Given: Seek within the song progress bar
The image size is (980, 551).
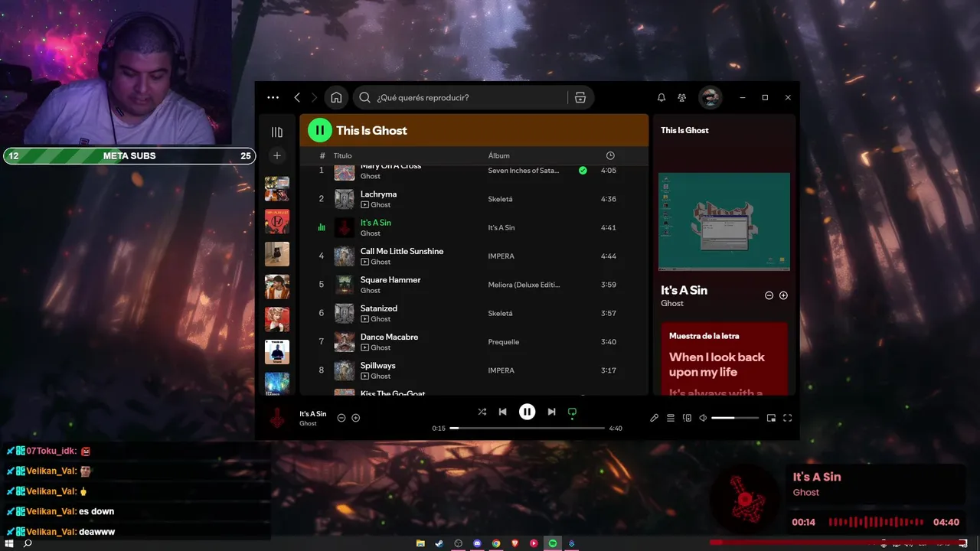Looking at the screenshot, I should click(x=528, y=429).
